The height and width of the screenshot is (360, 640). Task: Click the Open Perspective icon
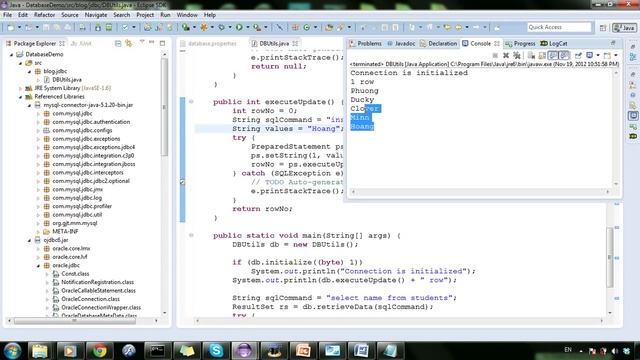point(603,28)
